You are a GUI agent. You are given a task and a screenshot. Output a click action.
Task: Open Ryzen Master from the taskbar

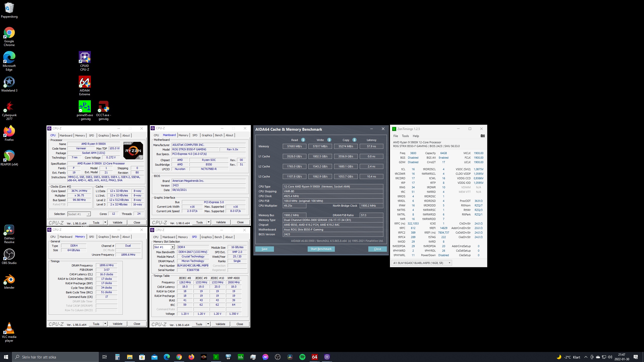click(204, 357)
